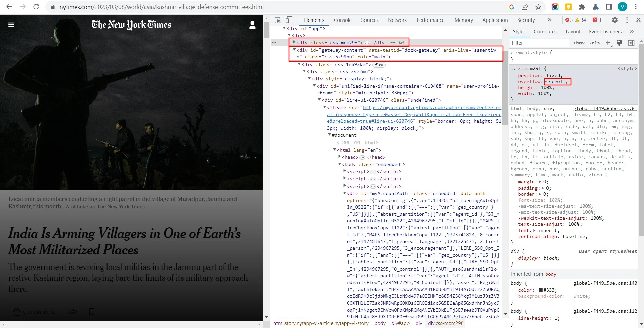Viewport: 644px width, 328px height.
Task: Click the NYT user account icon
Action: tap(252, 25)
